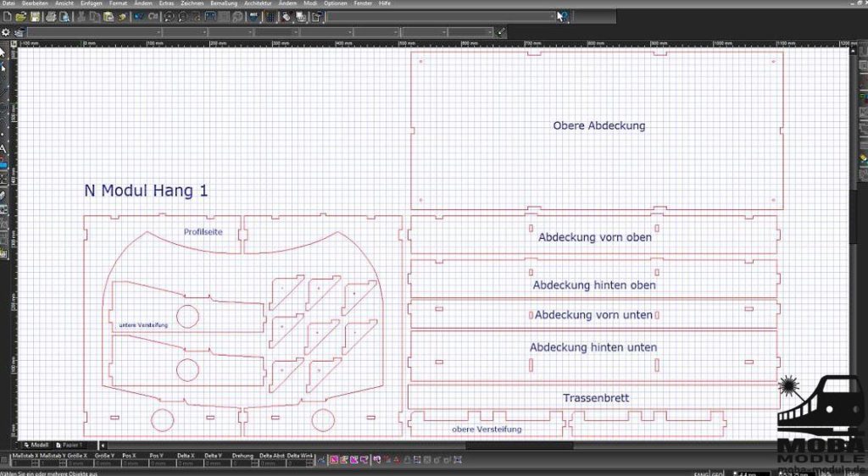Open the Ansicht menu
Screen dimensions: 868x476
tap(64, 3)
